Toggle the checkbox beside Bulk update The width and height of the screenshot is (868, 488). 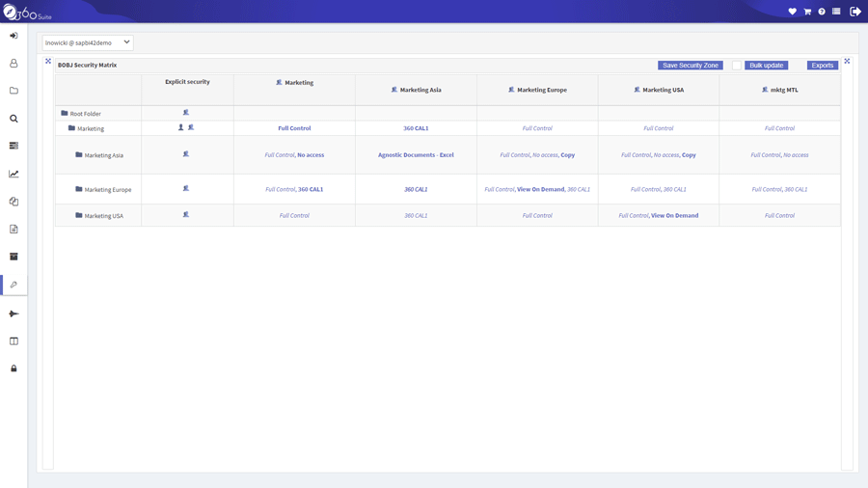point(736,66)
